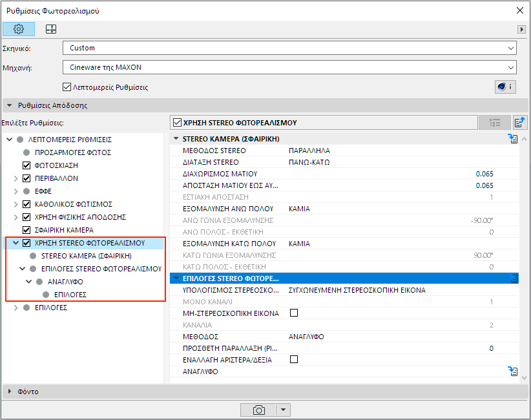Screen dimensions: 531x420
Task: Toggle ΧΡΗΣΗ ΦΥΣΙΚΗΣ ΑΠΟΔΟΣΗΣ checkbox
Action: point(26,216)
